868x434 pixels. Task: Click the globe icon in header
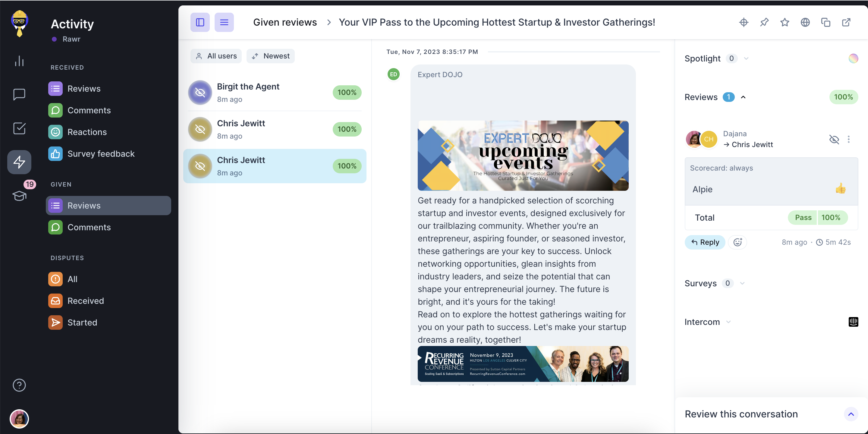[805, 22]
